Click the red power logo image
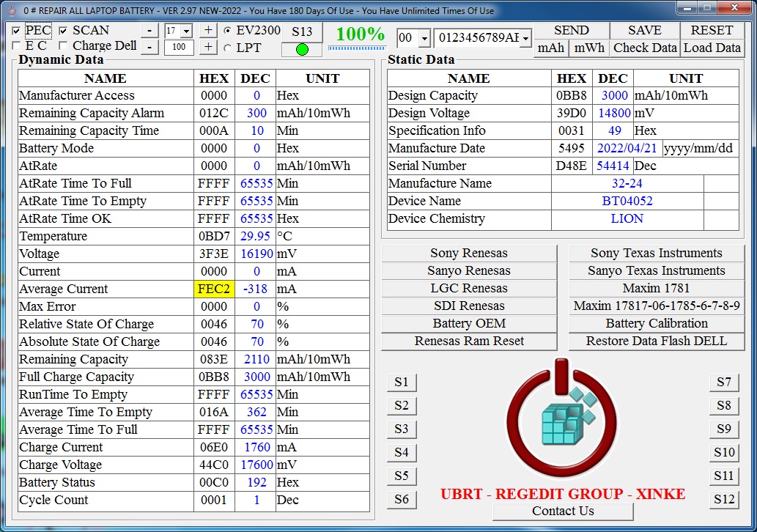The height and width of the screenshot is (532, 757). click(x=561, y=418)
